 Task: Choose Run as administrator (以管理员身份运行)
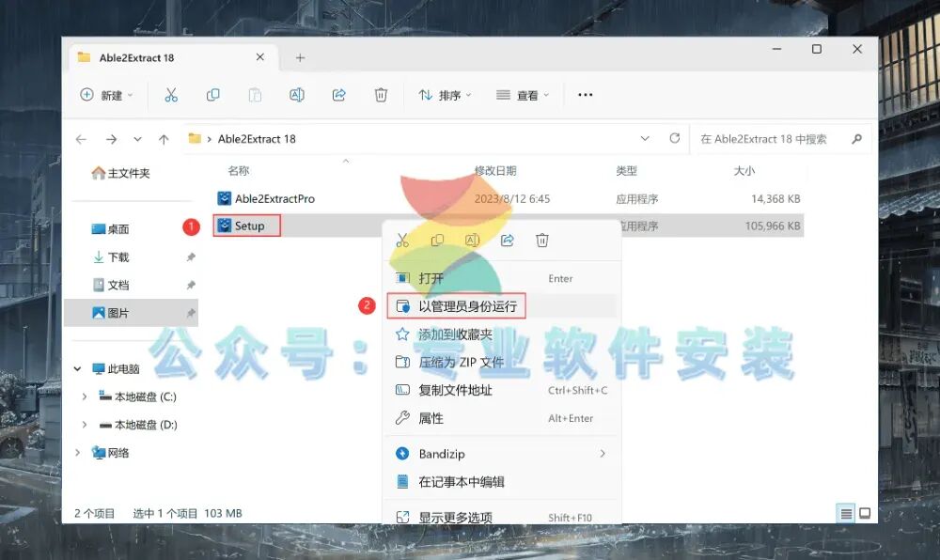coord(502,306)
